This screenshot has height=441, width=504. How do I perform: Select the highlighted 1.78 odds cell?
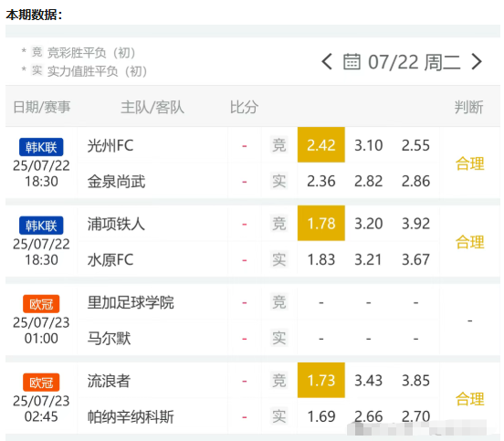click(x=321, y=223)
